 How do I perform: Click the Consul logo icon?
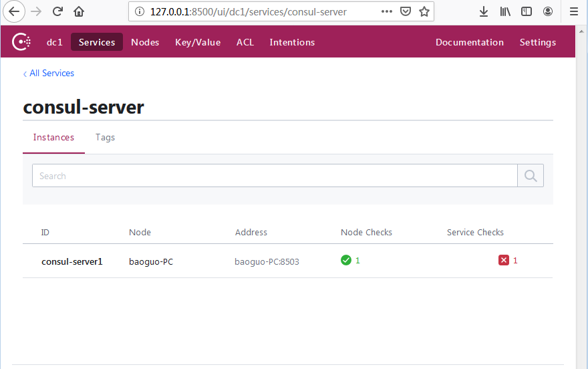coord(21,41)
